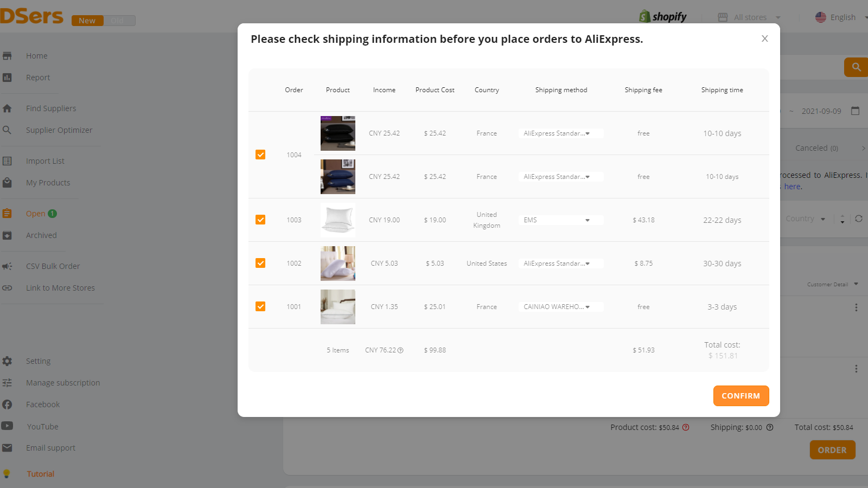The height and width of the screenshot is (488, 868).
Task: Open the Canceled orders tab
Action: (x=816, y=147)
